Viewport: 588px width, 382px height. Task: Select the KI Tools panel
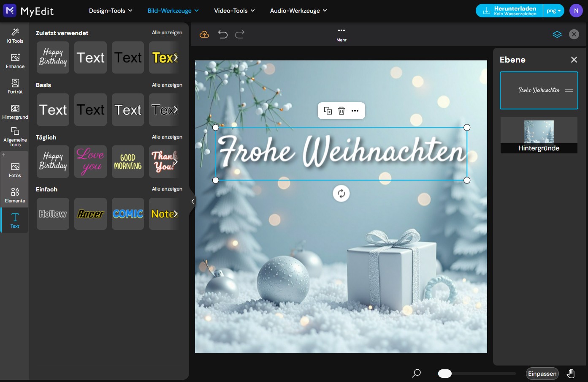click(15, 36)
